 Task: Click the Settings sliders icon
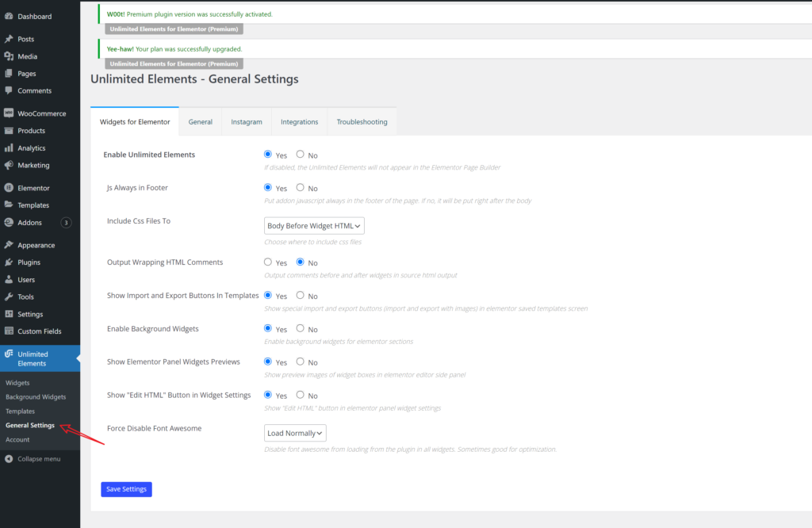[x=9, y=314]
